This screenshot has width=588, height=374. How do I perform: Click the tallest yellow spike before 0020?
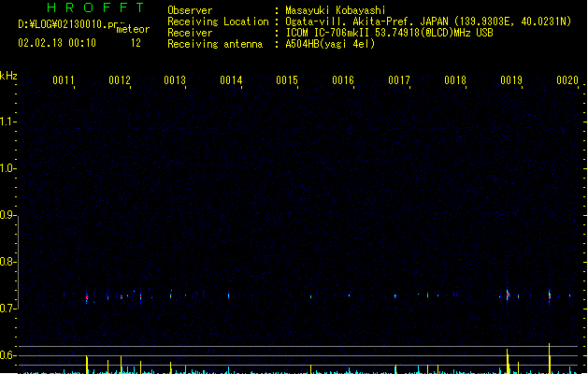tap(550, 358)
